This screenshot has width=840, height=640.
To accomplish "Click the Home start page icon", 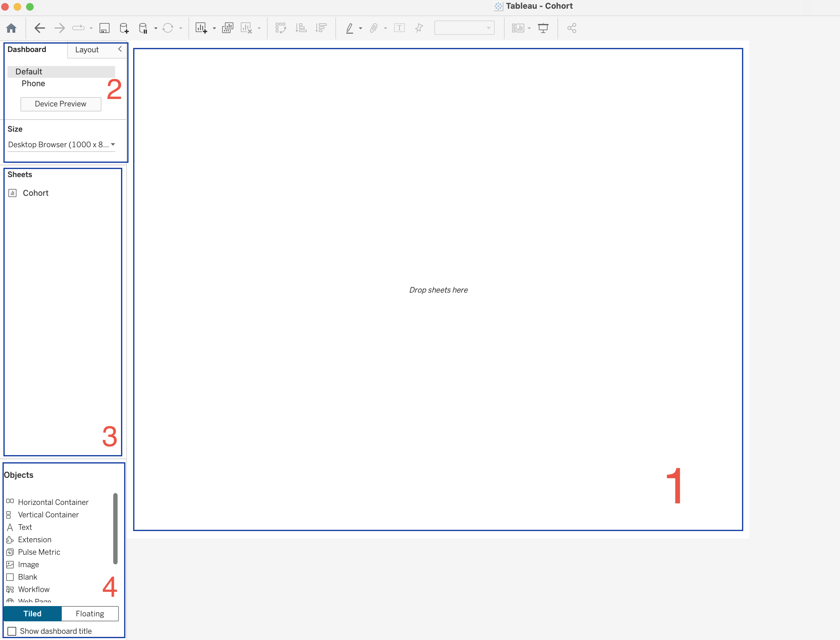I will click(12, 28).
